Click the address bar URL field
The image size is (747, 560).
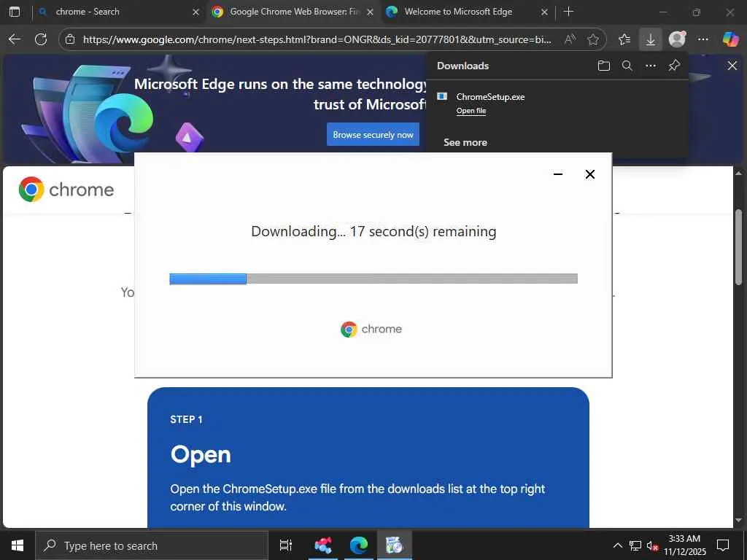click(317, 39)
